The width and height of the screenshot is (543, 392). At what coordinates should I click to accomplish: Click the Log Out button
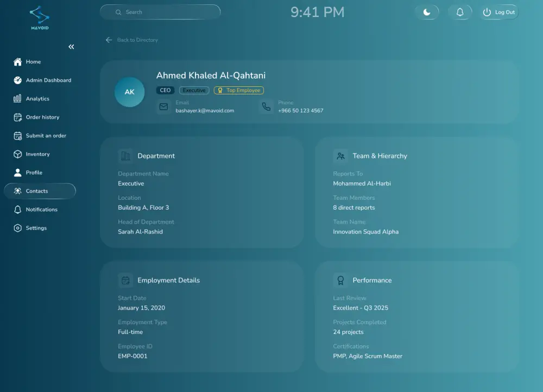tap(498, 12)
